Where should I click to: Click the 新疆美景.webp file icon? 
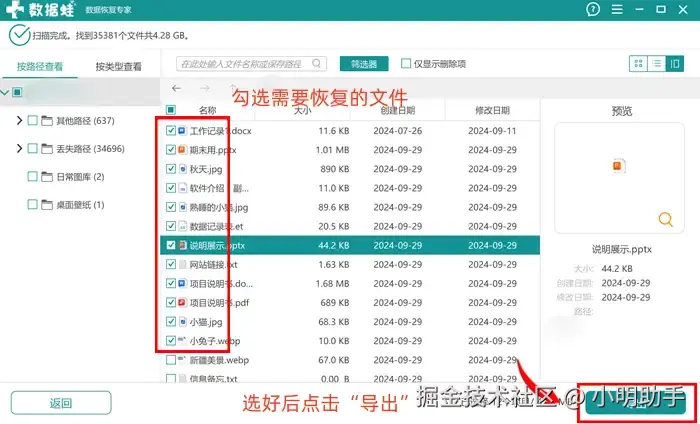coord(182,359)
